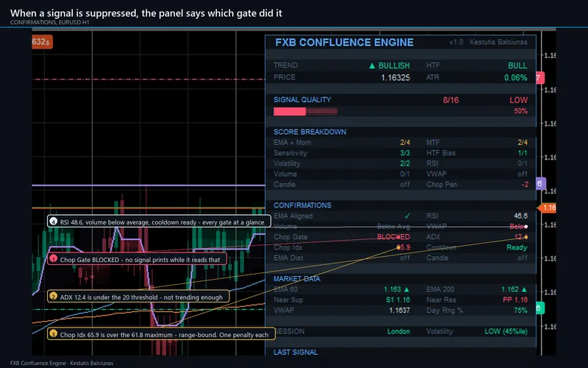Click the Chop Gate BLOCKED status
The height and width of the screenshot is (368, 588).
click(393, 237)
